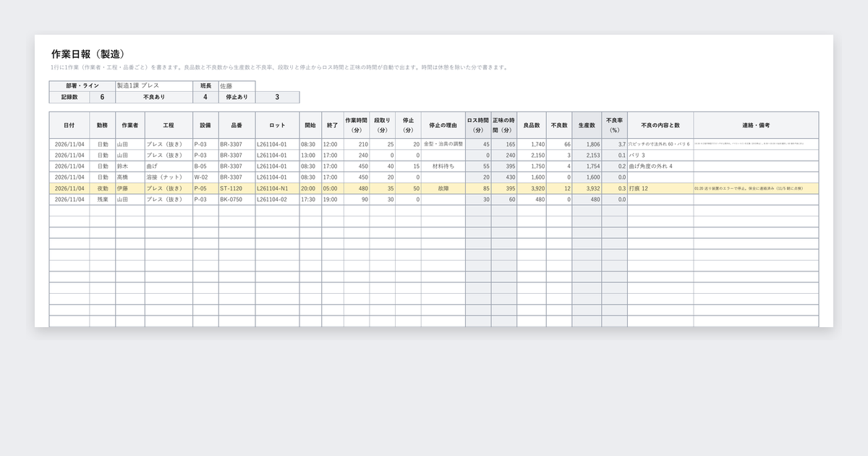
Task: Select lot cell L261104-N1
Action: (x=277, y=188)
